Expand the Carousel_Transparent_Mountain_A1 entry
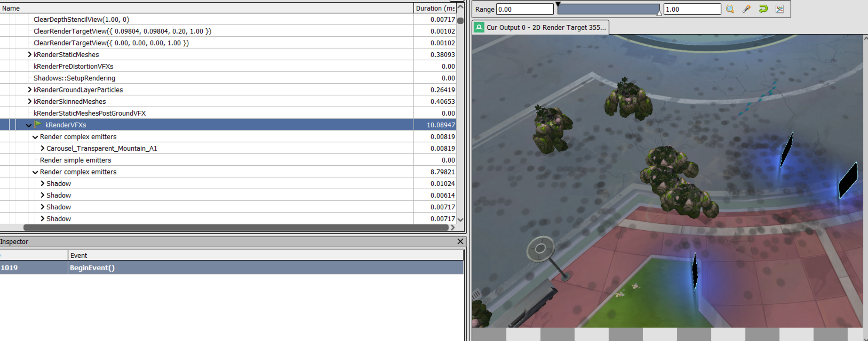This screenshot has width=868, height=341. coord(42,148)
